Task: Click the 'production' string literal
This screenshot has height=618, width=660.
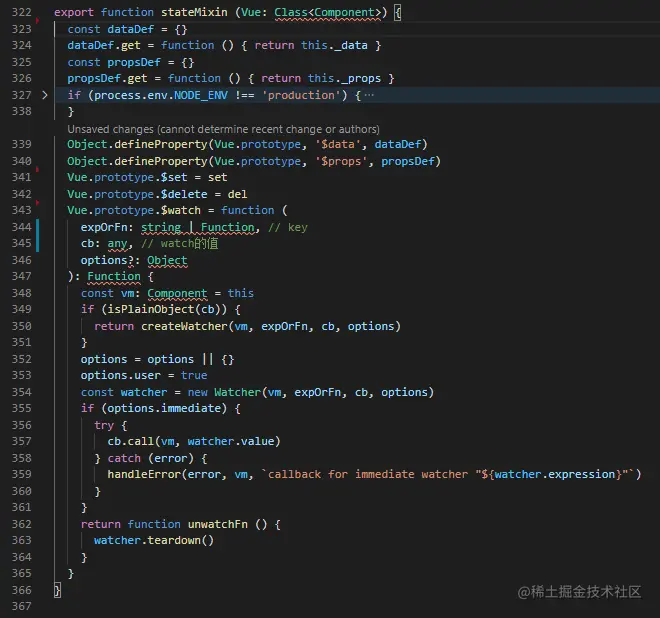Action: point(301,95)
